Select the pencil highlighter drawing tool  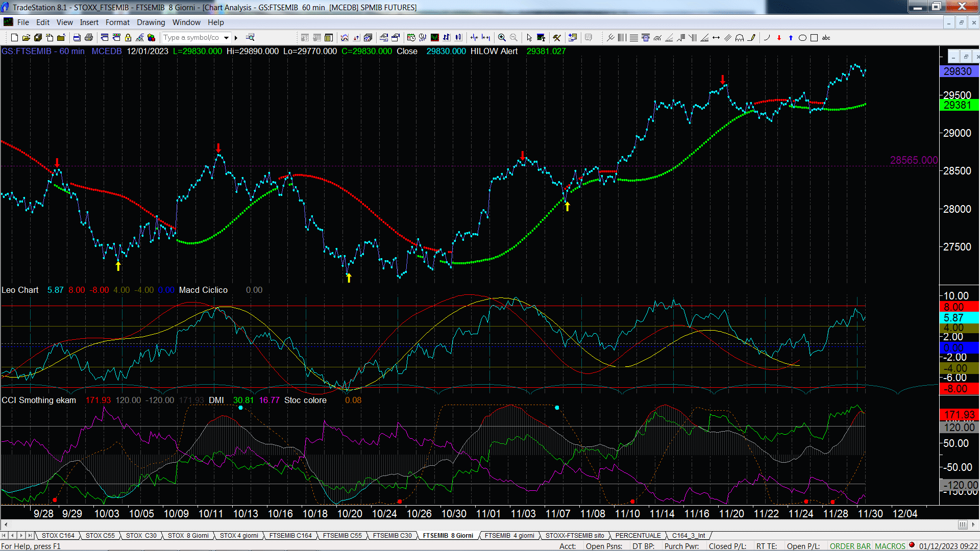(x=751, y=38)
